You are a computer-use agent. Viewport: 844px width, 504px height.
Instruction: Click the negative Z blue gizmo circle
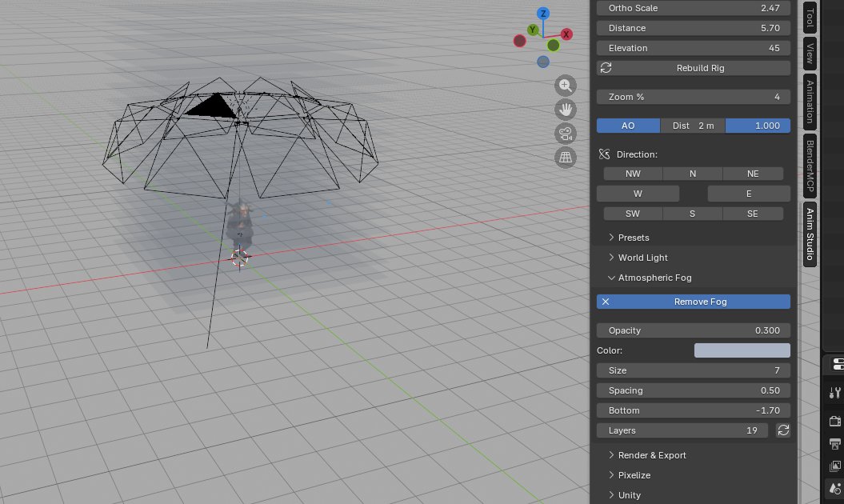point(543,62)
